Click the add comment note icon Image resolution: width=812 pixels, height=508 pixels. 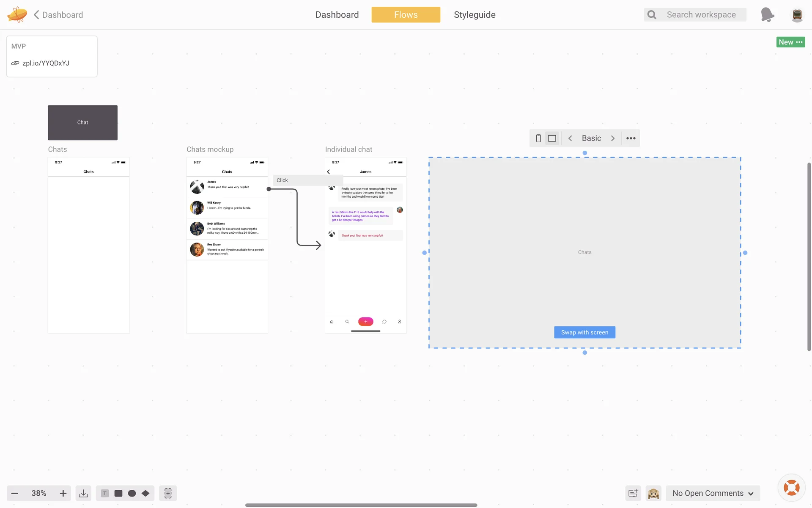(x=633, y=493)
